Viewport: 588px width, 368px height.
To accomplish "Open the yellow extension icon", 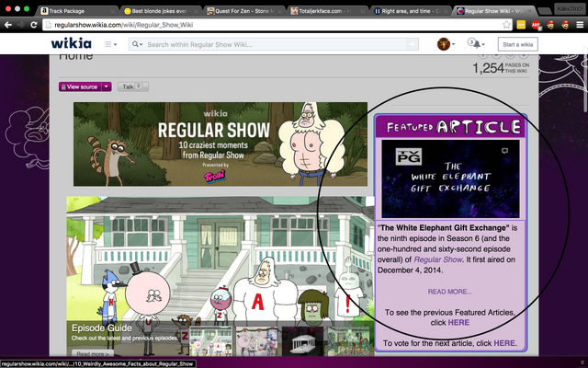I will pos(521,25).
